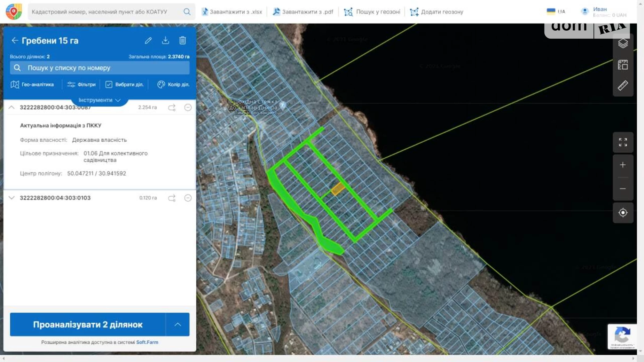Click the map pin logo icon
The image size is (644, 362).
tap(14, 11)
